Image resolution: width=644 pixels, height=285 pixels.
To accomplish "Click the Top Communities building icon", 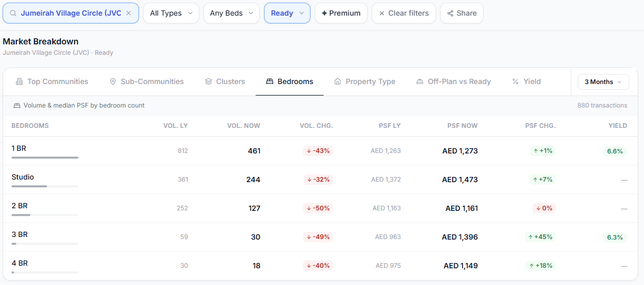I will [x=19, y=81].
